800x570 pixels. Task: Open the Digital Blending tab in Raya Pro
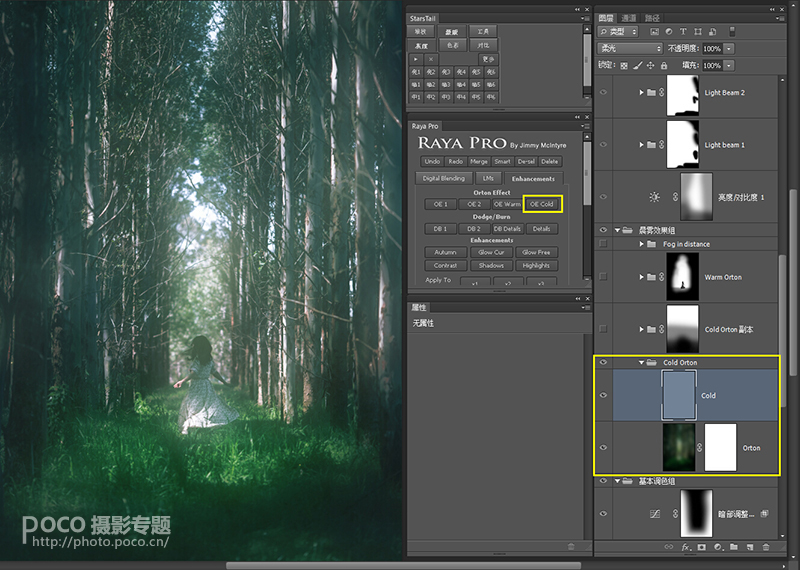443,178
